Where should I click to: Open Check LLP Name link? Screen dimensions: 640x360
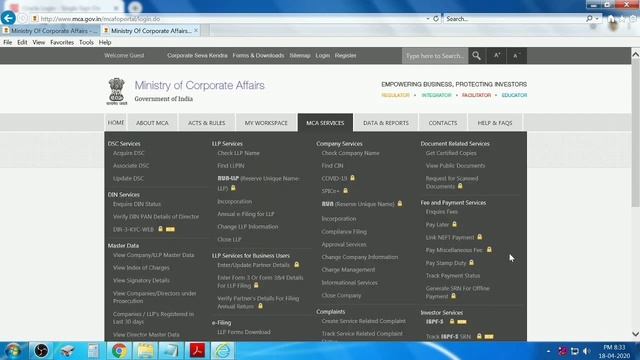(238, 153)
